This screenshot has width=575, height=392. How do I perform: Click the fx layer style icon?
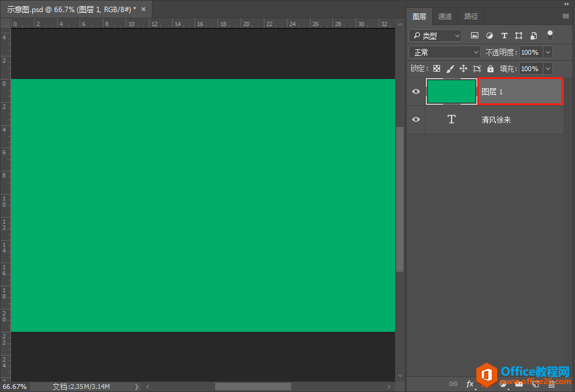tap(470, 384)
